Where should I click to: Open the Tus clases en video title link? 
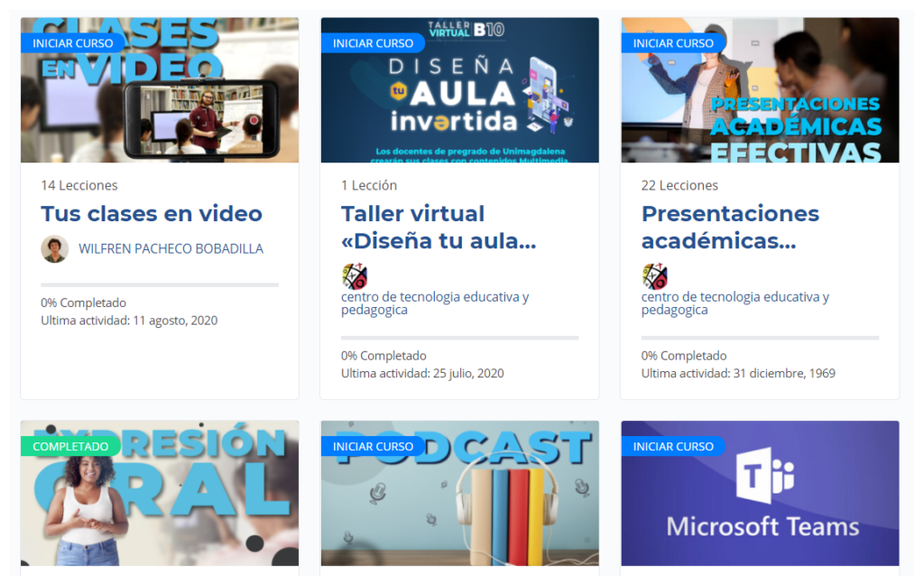(152, 214)
